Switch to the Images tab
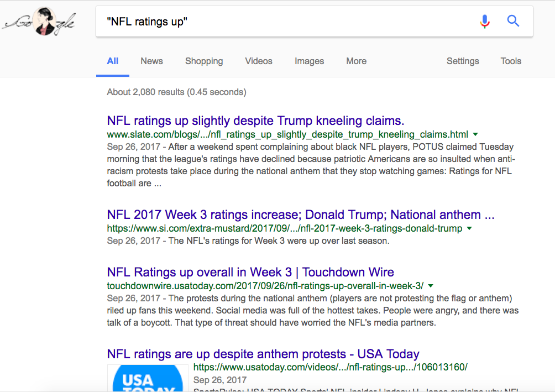555x392 pixels. point(310,61)
